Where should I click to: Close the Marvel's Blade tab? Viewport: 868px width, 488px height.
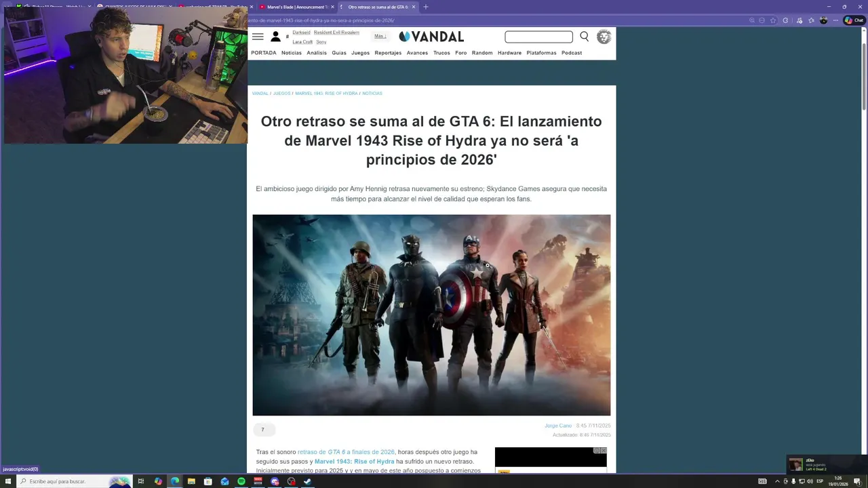pos(332,7)
